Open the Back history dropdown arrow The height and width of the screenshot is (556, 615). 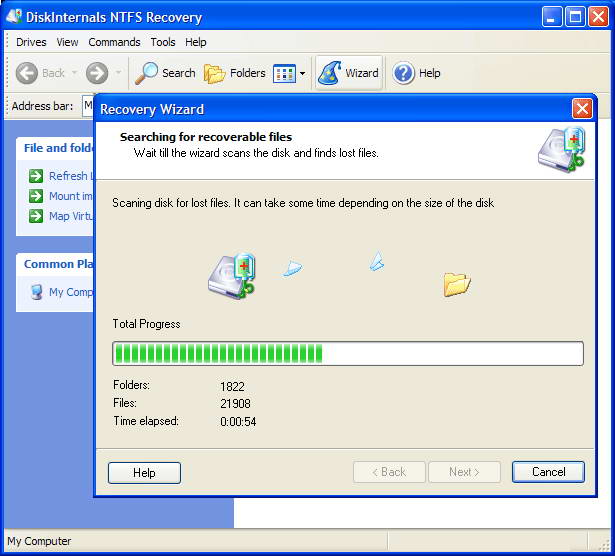[x=74, y=73]
